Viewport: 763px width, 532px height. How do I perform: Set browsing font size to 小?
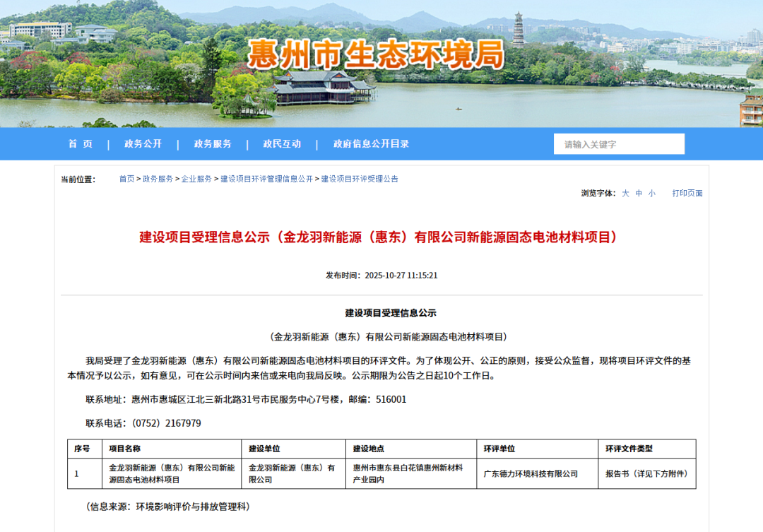click(x=651, y=194)
